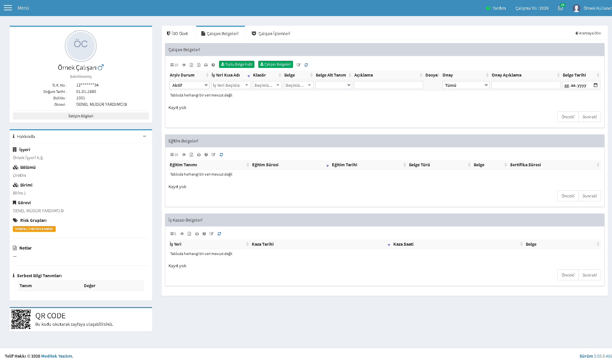612x364 pixels.
Task: Switch to İSG Özet tab
Action: click(177, 33)
